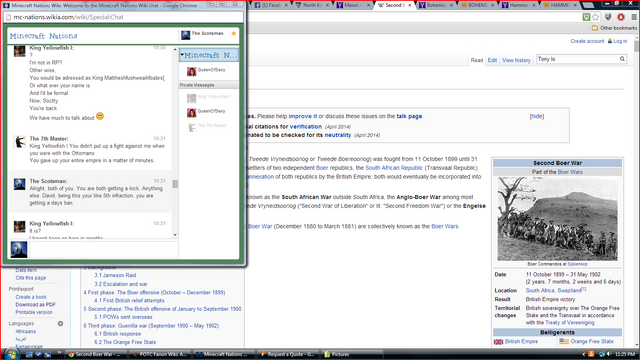This screenshot has width=640, height=360.
Task: Click the Minecraft Nations chat logo
Action: coord(43,36)
